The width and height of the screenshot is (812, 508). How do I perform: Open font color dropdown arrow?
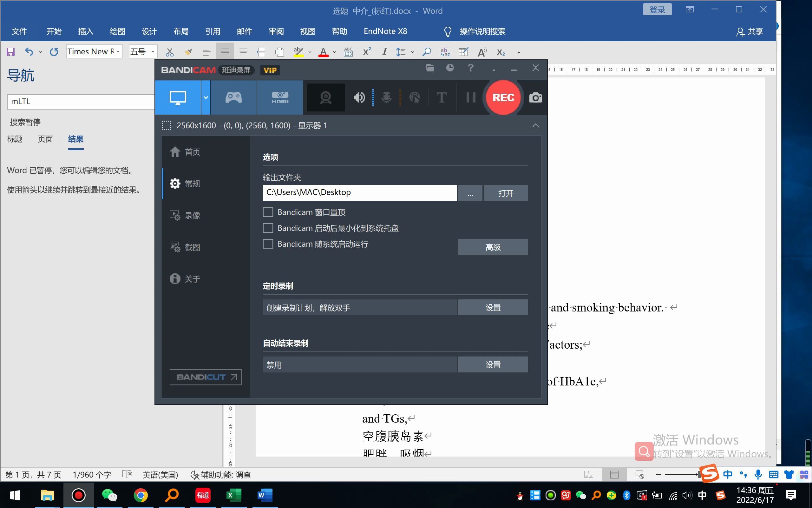(x=335, y=52)
